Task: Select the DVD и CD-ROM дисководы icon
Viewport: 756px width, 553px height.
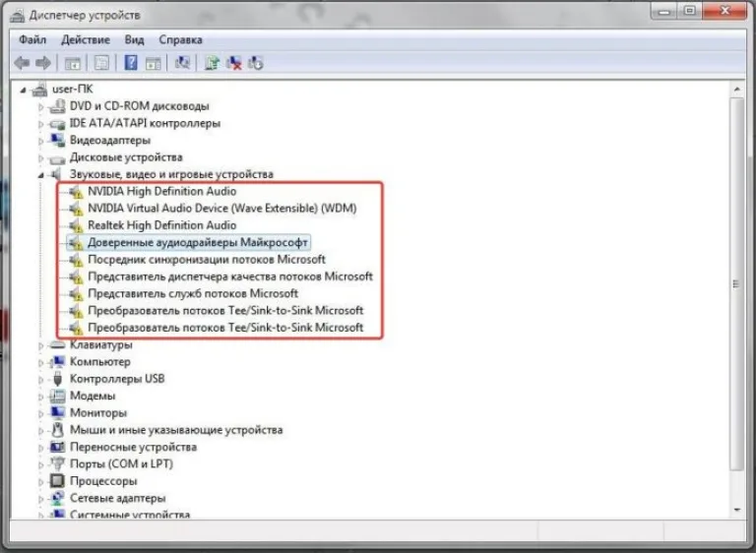Action: pyautogui.click(x=57, y=106)
